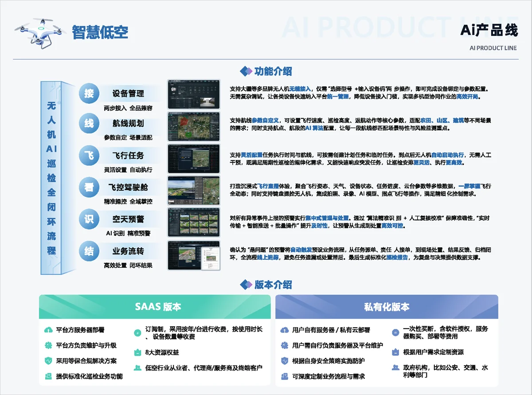This screenshot has width=532, height=395.
Task: Click the 智慧低空 title
Action: [100, 32]
